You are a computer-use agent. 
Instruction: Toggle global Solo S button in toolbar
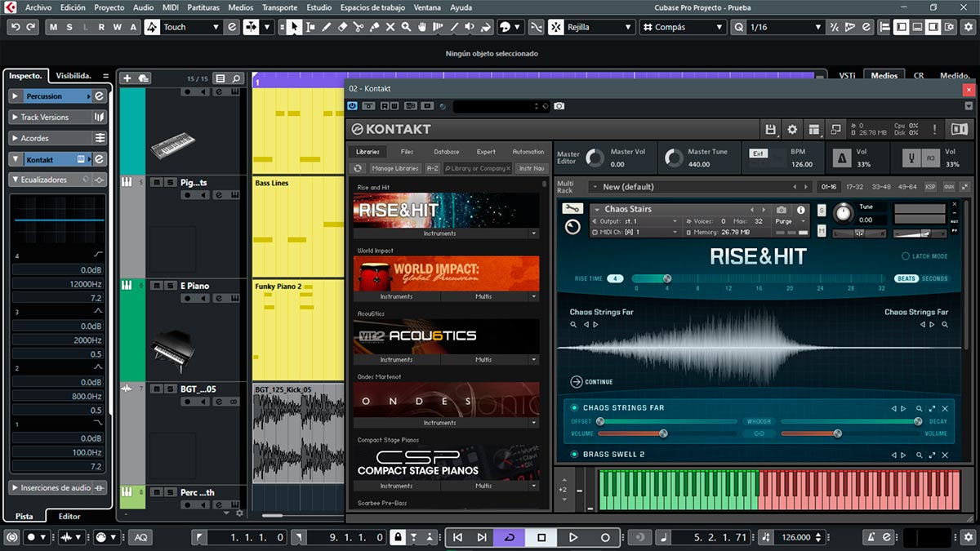coord(69,27)
